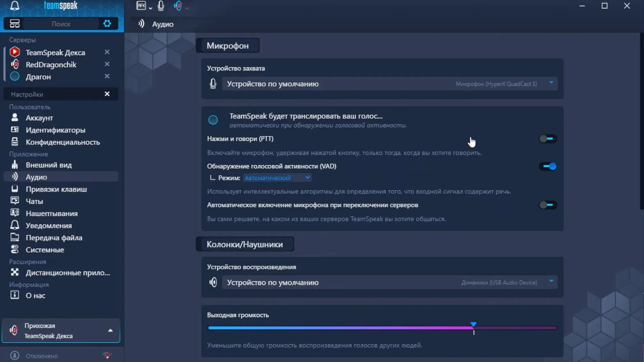Click the Дистанционные приложения icon
Image resolution: width=644 pixels, height=362 pixels.
15,272
